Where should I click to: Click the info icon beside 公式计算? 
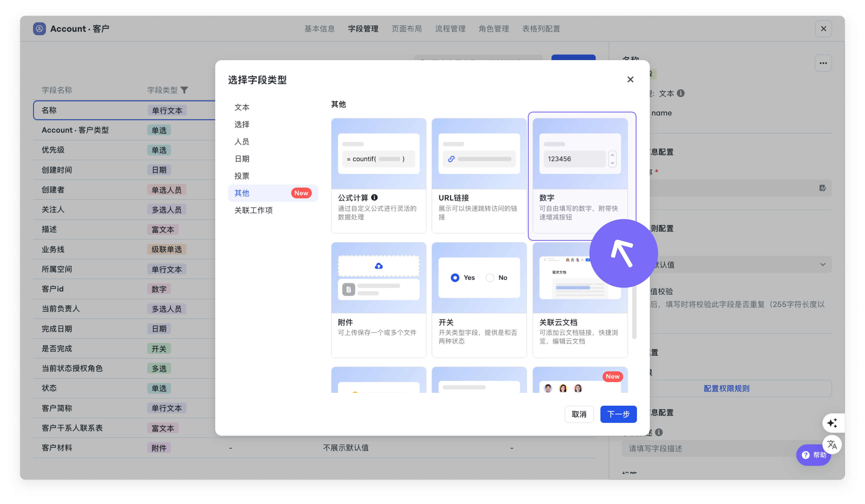pyautogui.click(x=375, y=198)
